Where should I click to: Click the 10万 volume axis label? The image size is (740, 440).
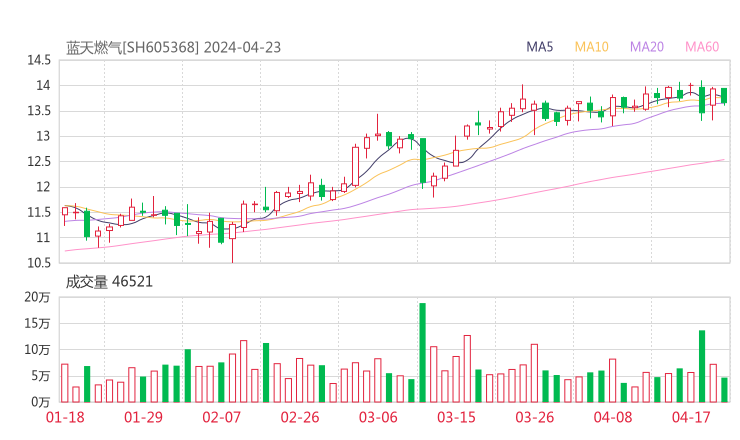[38, 350]
